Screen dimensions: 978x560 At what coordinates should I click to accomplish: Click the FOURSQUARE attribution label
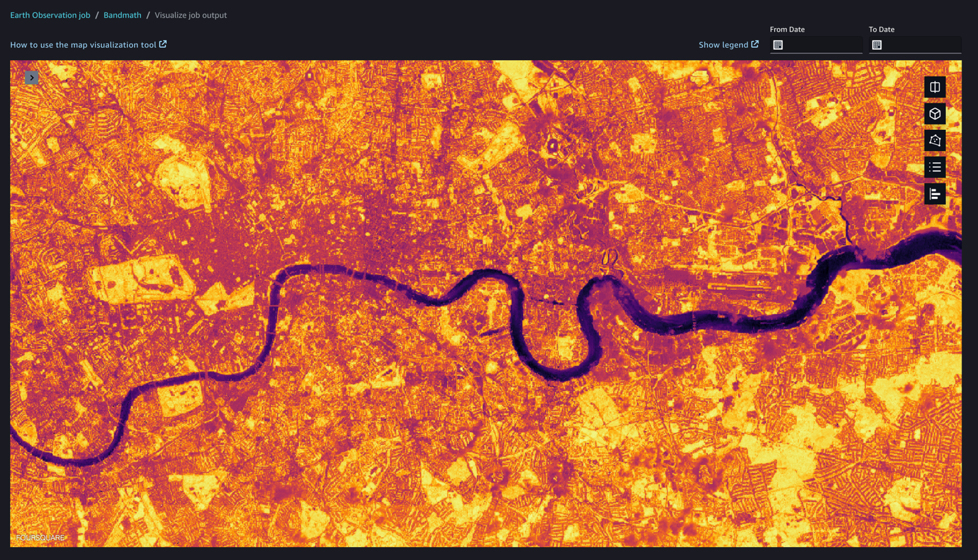(41, 537)
